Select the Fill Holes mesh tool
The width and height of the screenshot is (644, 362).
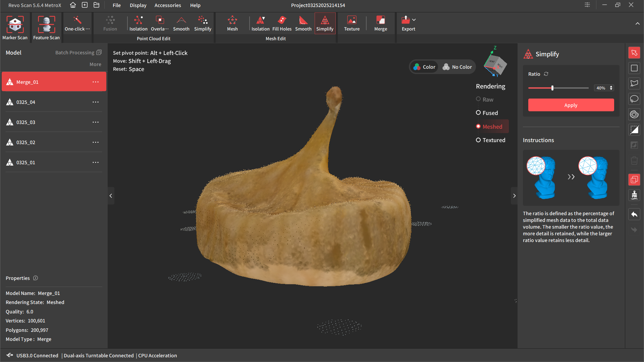point(282,23)
